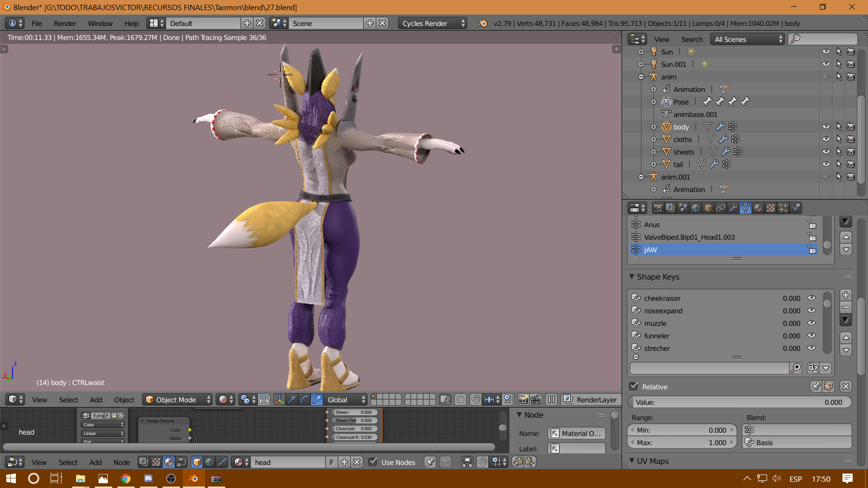868x488 pixels.
Task: Open the Window menu
Action: (100, 23)
